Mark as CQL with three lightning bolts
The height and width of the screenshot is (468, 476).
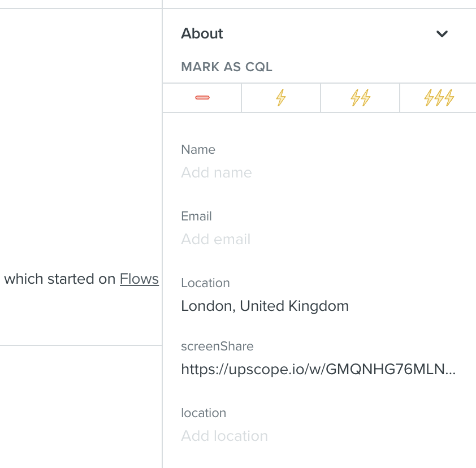(x=439, y=97)
